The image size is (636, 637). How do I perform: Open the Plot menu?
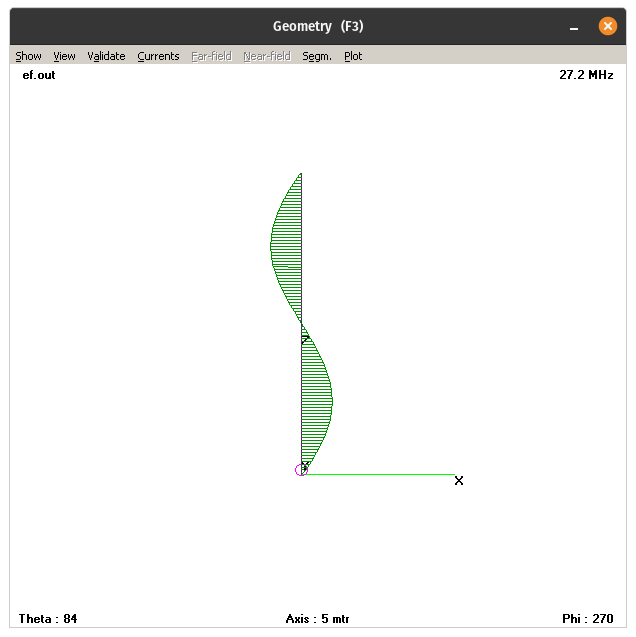pyautogui.click(x=353, y=56)
